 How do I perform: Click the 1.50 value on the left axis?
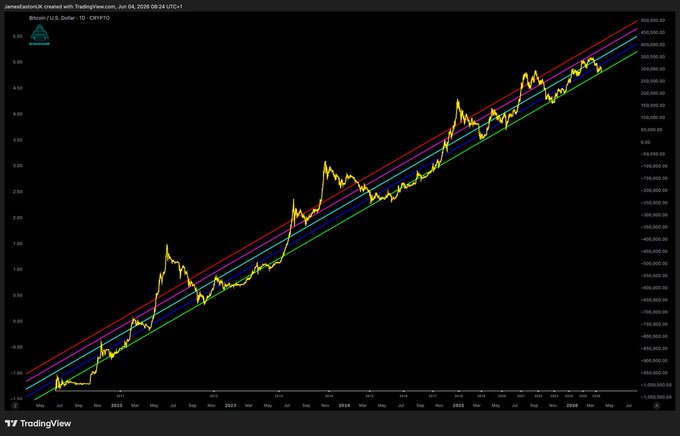[17, 244]
